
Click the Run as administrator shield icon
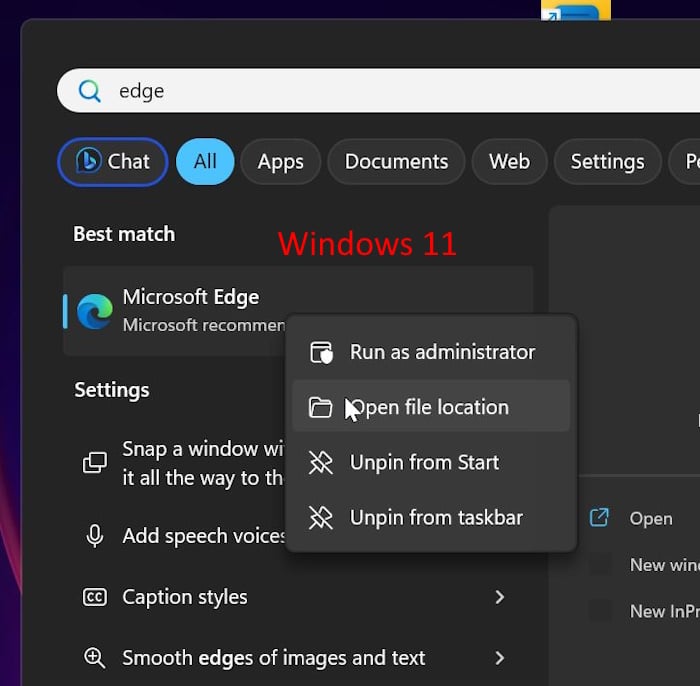pyautogui.click(x=321, y=353)
